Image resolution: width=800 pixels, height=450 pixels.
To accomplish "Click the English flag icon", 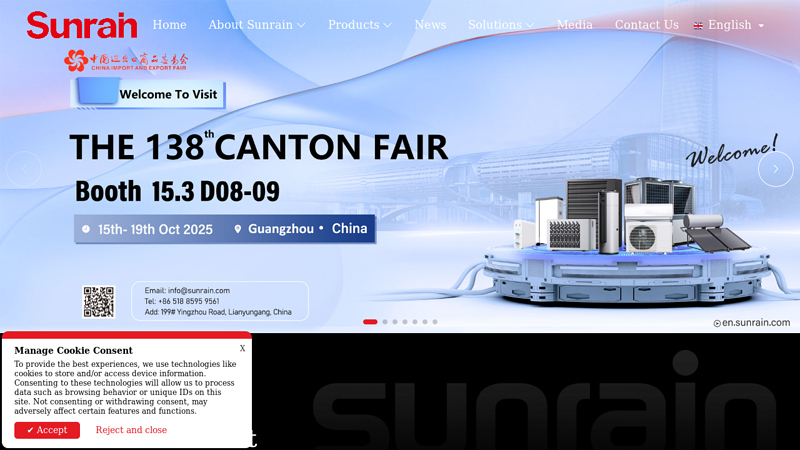I will click(x=698, y=26).
